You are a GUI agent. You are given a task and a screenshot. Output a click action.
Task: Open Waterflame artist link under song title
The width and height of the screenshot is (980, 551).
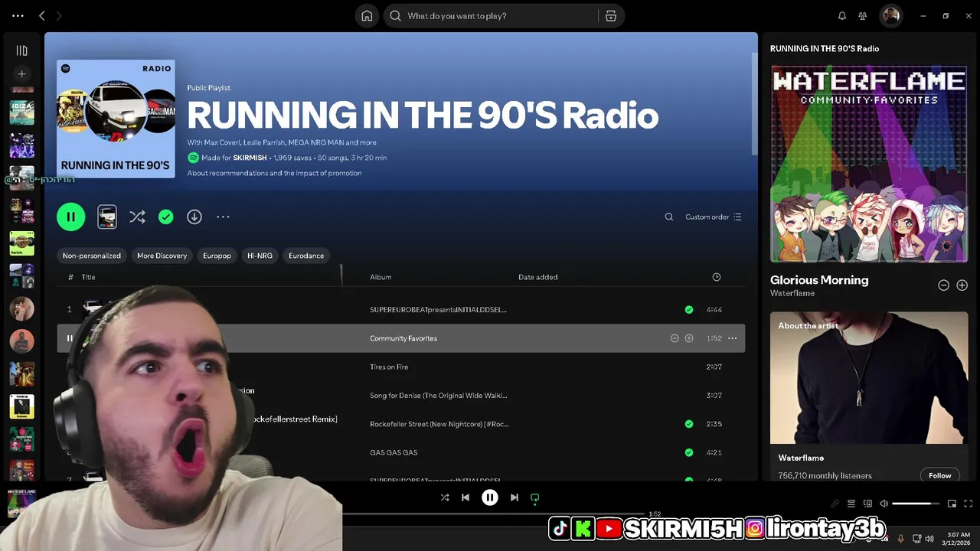(792, 293)
